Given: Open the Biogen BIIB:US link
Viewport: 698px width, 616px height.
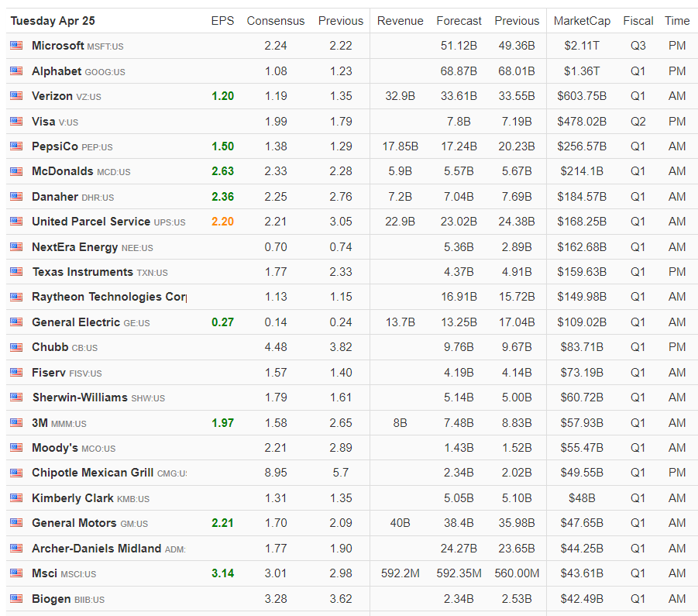Looking at the screenshot, I should [x=68, y=599].
